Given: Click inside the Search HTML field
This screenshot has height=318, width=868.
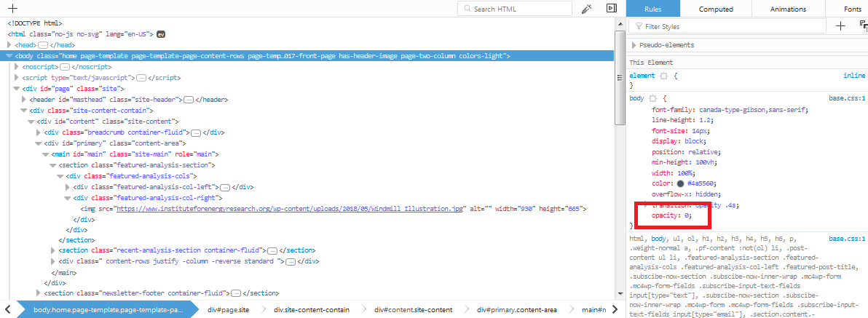Looking at the screenshot, I should tap(514, 9).
